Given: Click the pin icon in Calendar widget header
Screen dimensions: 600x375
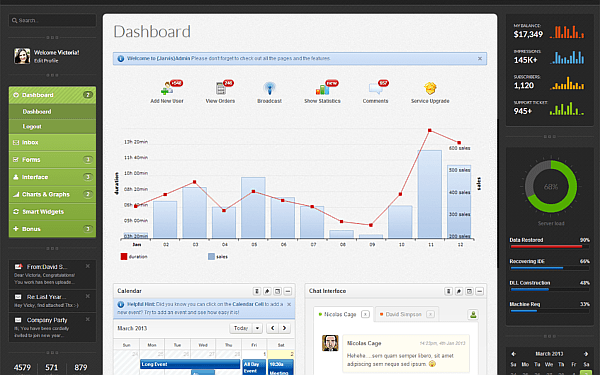Looking at the screenshot, I should [x=267, y=291].
